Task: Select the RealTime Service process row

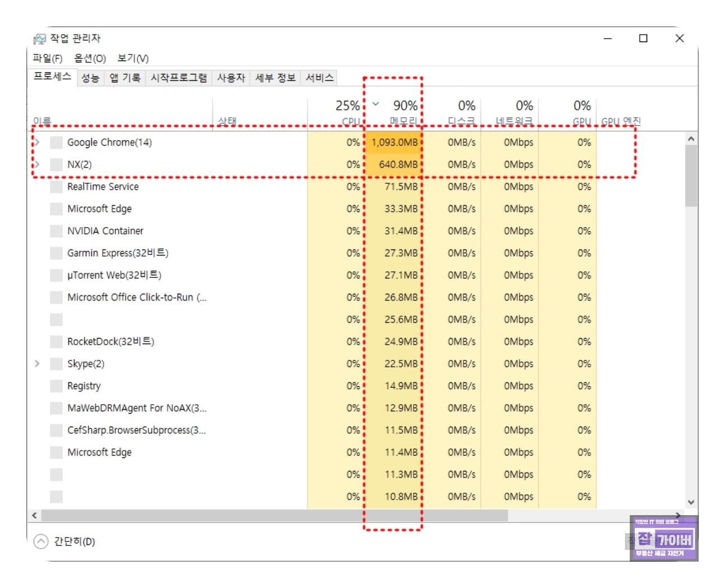Action: tap(356, 187)
